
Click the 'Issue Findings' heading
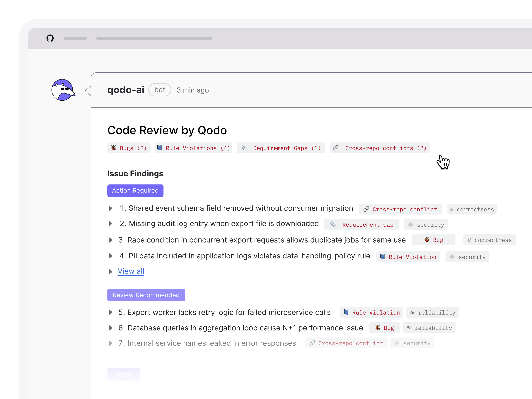point(135,173)
